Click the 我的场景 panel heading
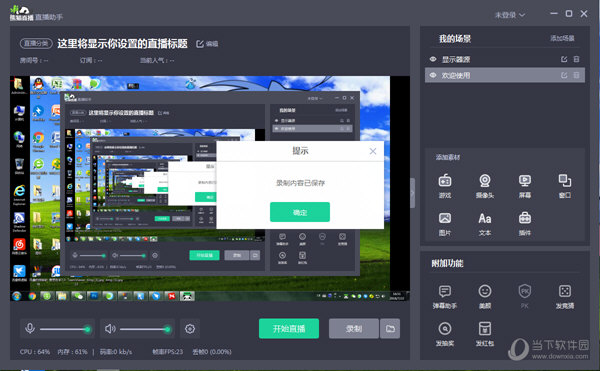 click(455, 39)
